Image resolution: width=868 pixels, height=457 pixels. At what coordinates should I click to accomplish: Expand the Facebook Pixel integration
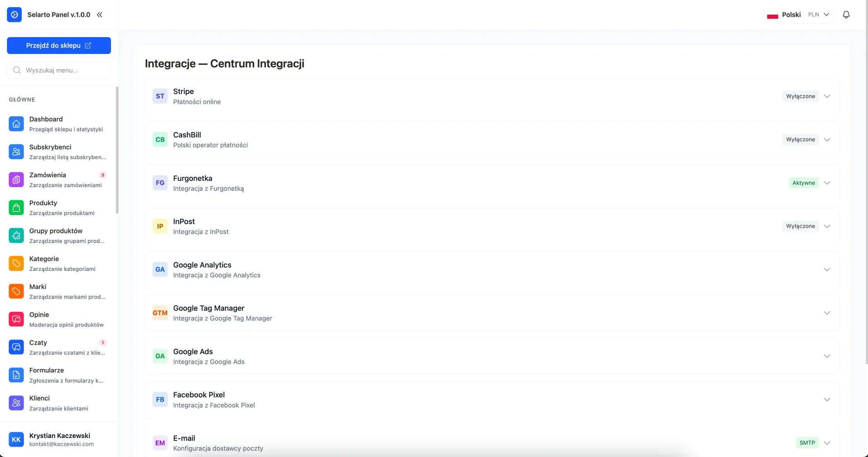pos(827,400)
